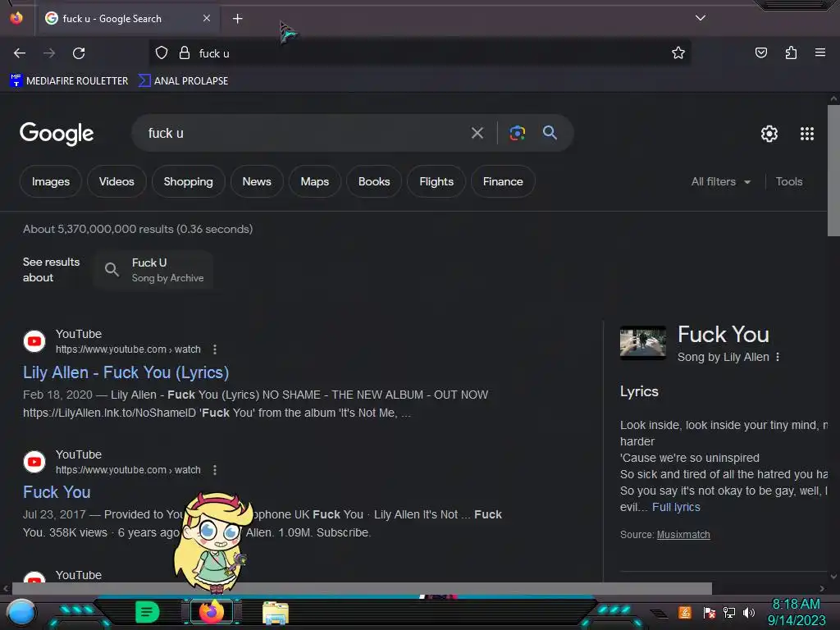Open the orange Java update tray icon
The image size is (840, 630).
tap(685, 612)
